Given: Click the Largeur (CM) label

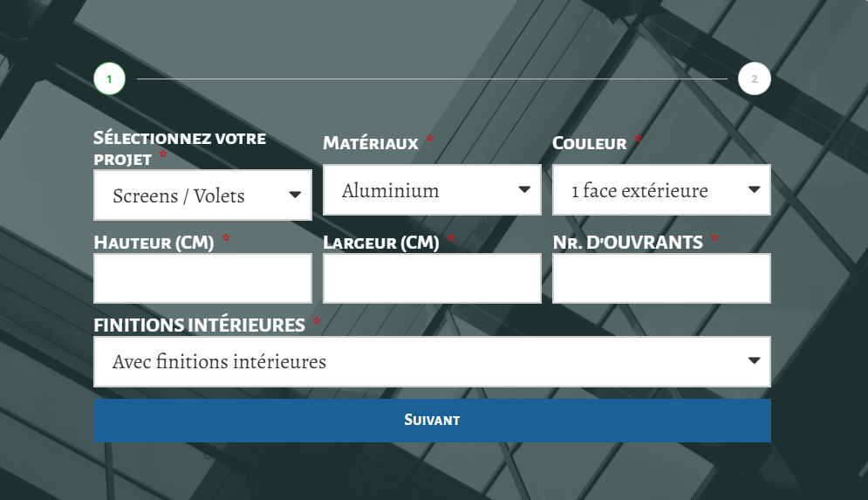Looking at the screenshot, I should click(x=381, y=243).
